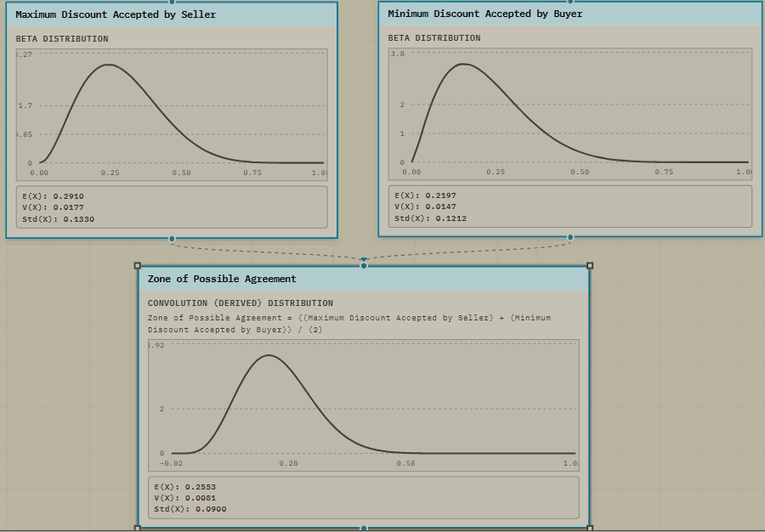Click the Buyer node's bottom connector port

click(x=570, y=237)
